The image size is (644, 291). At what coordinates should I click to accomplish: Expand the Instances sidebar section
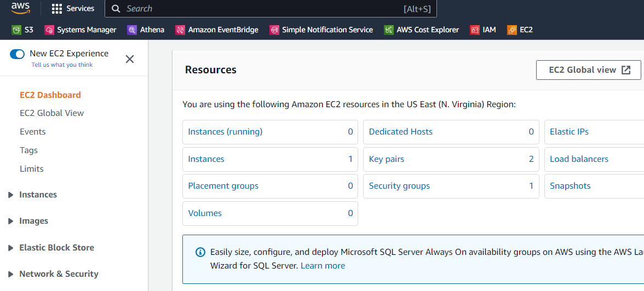click(x=11, y=195)
